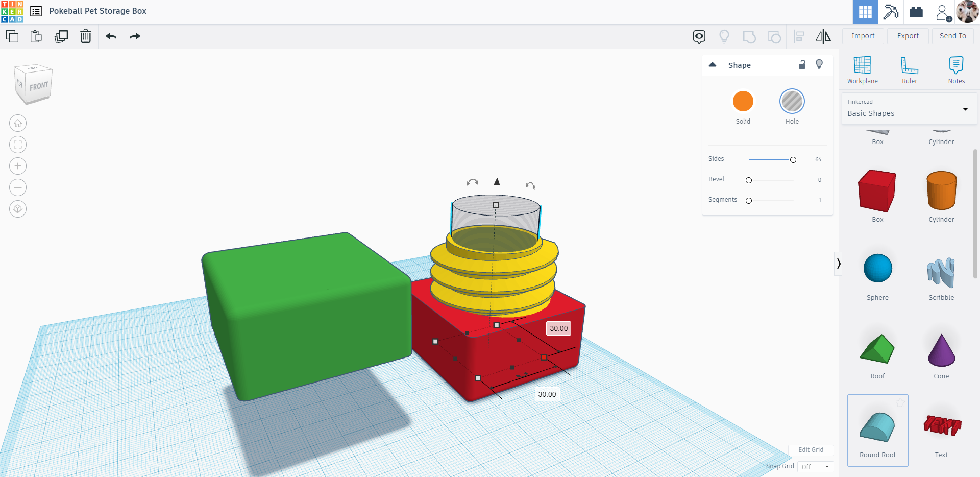
Task: Click the Mirror tool icon
Action: (823, 36)
